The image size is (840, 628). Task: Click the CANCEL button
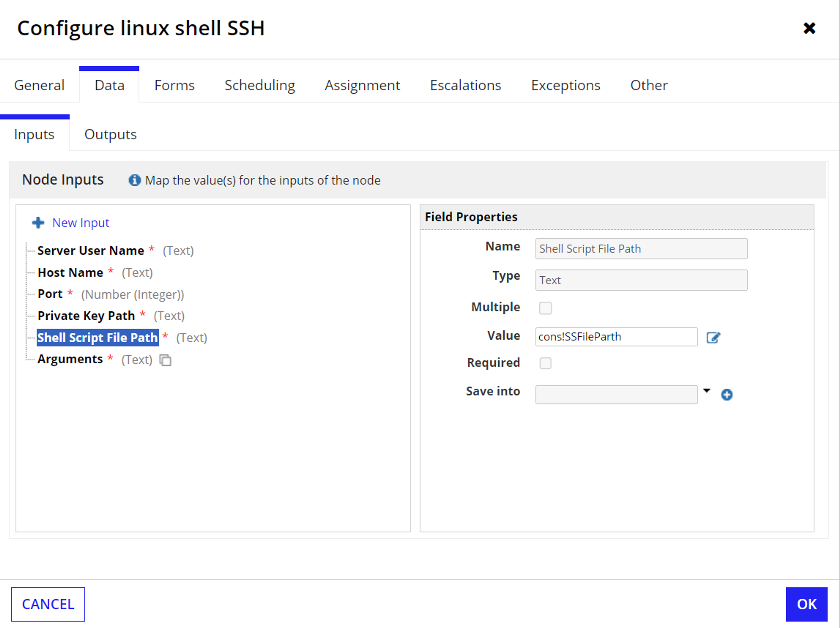coord(48,604)
